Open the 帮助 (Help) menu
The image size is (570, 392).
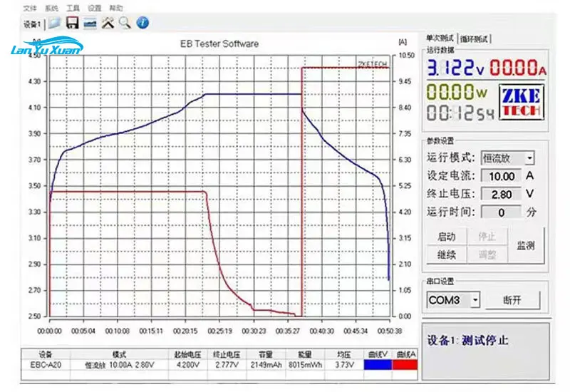tap(116, 8)
